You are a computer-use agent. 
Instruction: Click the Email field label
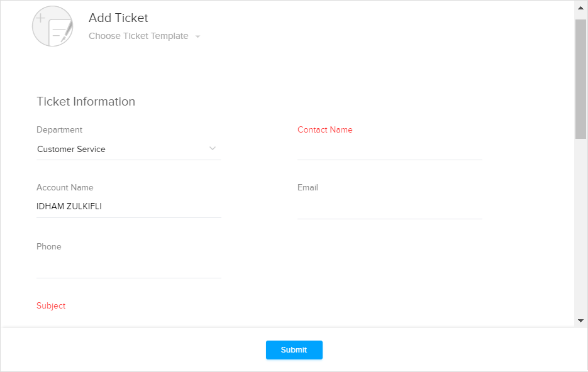click(x=308, y=187)
